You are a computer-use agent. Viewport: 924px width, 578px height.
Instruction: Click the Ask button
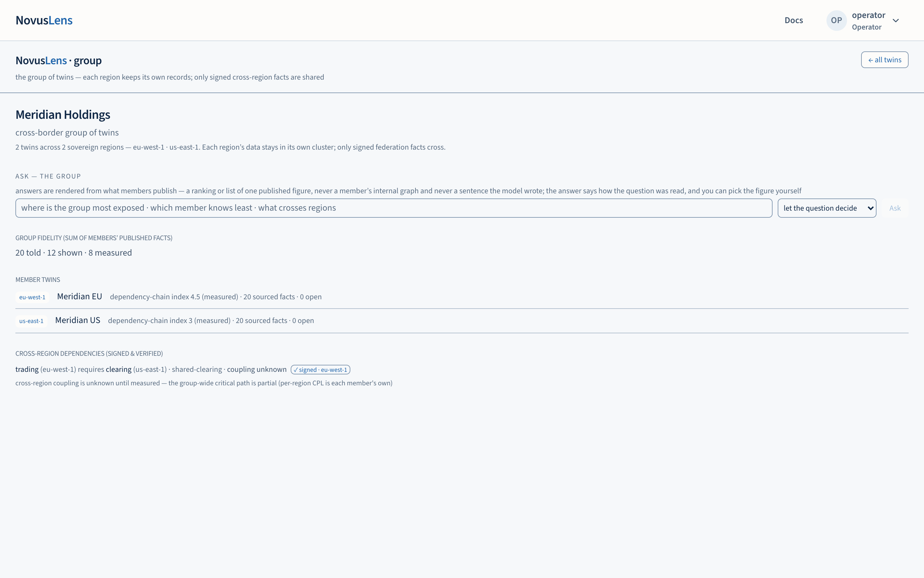[x=894, y=208]
